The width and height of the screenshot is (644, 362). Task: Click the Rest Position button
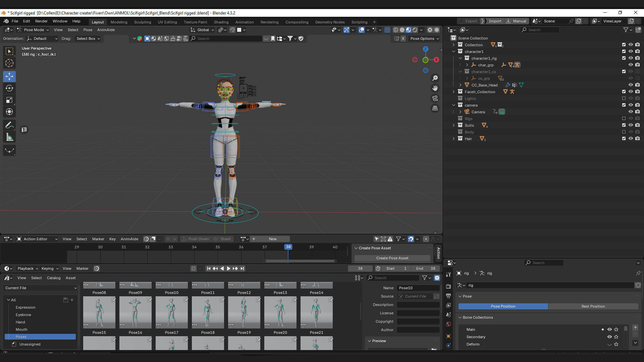tap(593, 306)
